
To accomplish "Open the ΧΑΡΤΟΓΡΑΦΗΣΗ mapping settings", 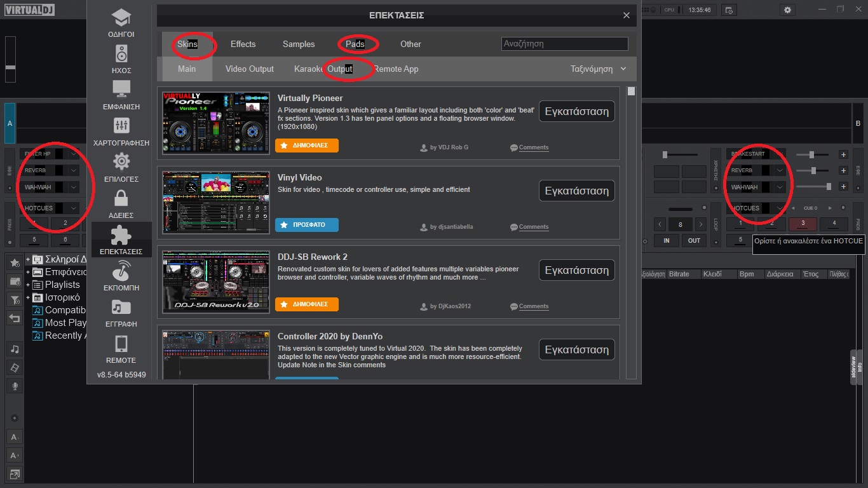I will (121, 131).
